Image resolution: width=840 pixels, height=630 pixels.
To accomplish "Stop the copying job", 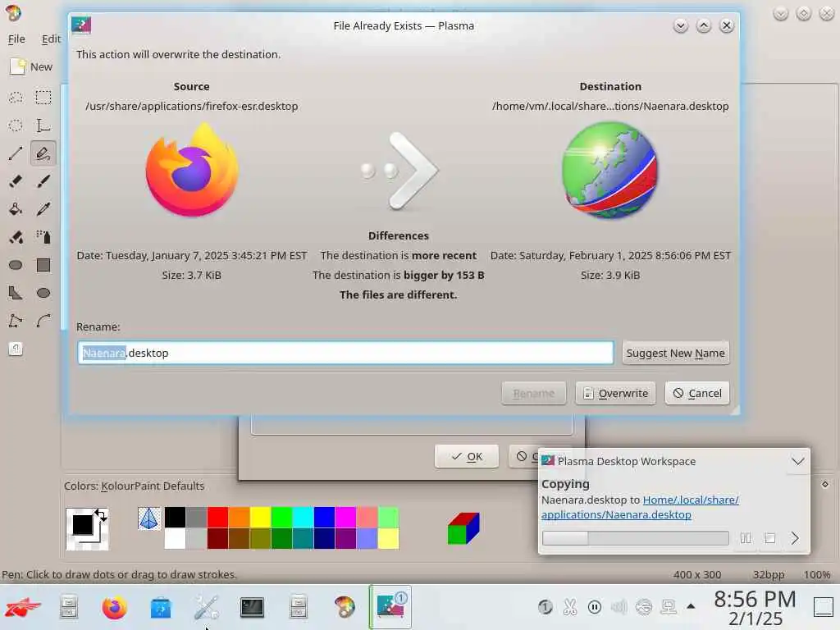I will pos(770,538).
